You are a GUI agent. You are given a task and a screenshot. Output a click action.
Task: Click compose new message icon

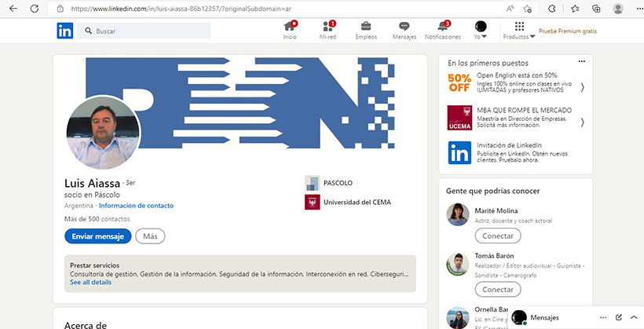click(619, 317)
